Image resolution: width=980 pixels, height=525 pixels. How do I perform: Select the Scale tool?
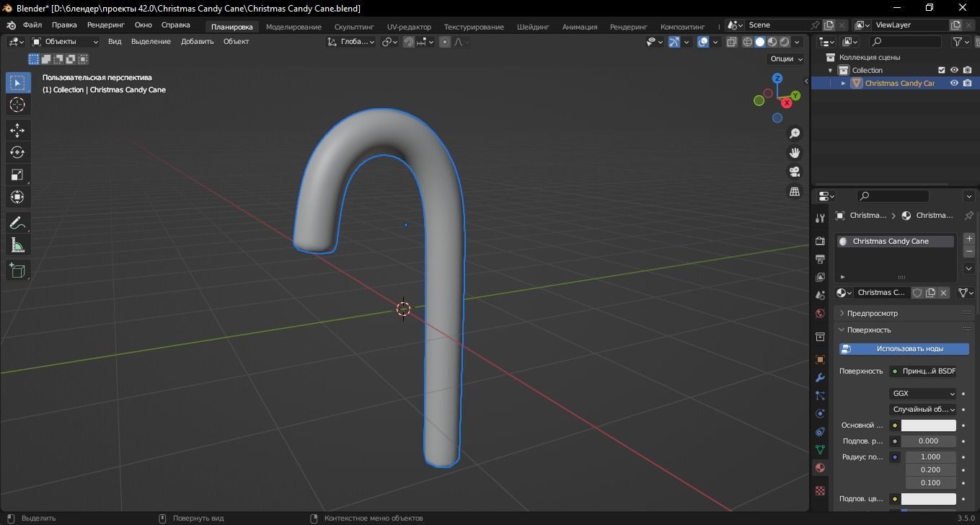coord(17,175)
